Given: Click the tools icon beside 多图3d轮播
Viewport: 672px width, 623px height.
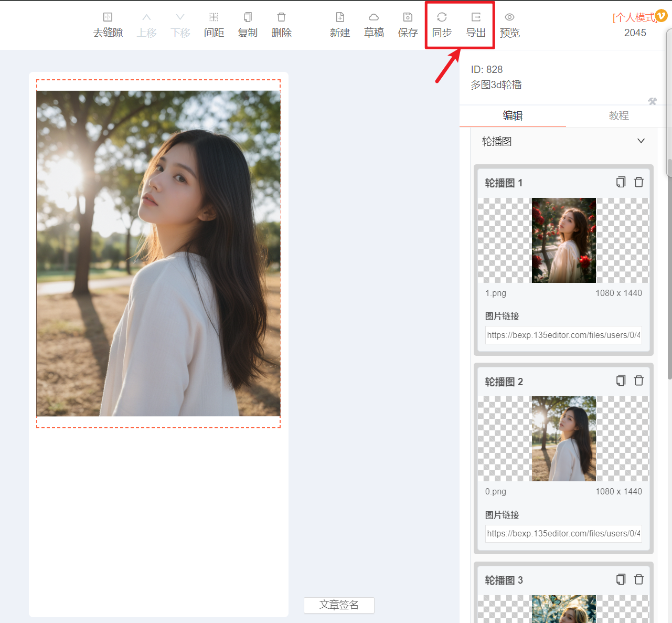Looking at the screenshot, I should [652, 101].
